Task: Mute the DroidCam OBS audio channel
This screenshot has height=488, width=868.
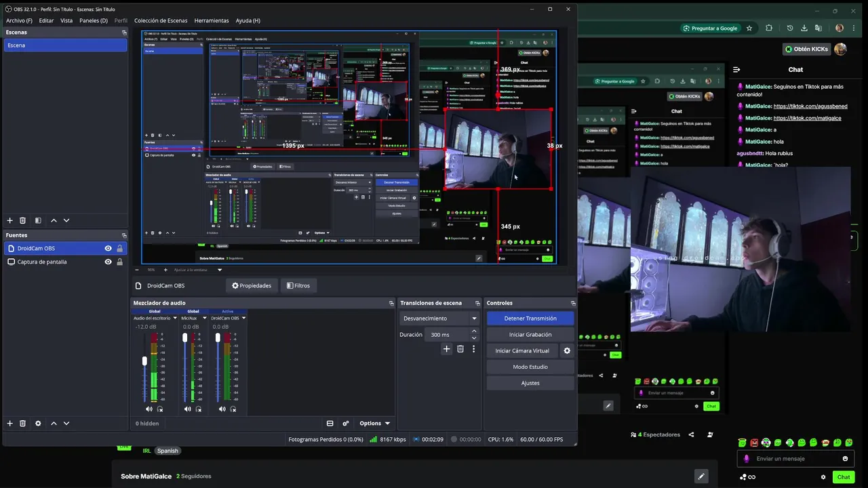Action: [x=222, y=409]
